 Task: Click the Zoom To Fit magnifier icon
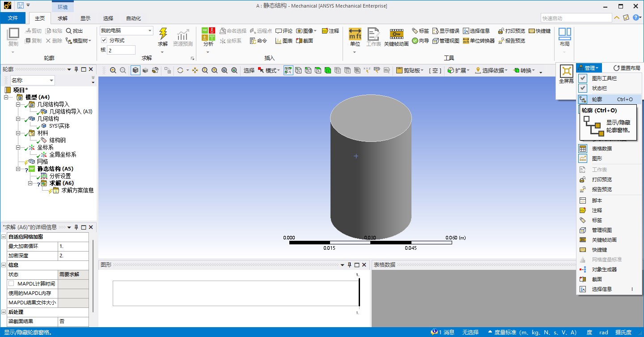coord(225,70)
